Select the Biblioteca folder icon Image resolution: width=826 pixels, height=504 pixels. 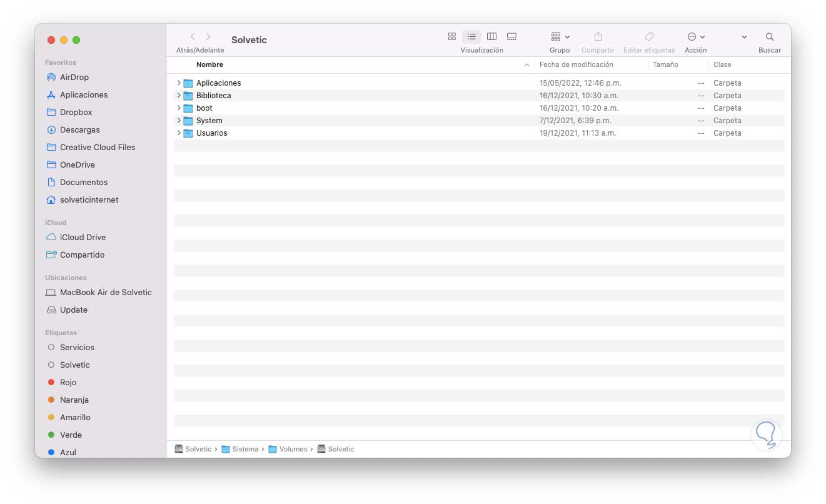(188, 96)
